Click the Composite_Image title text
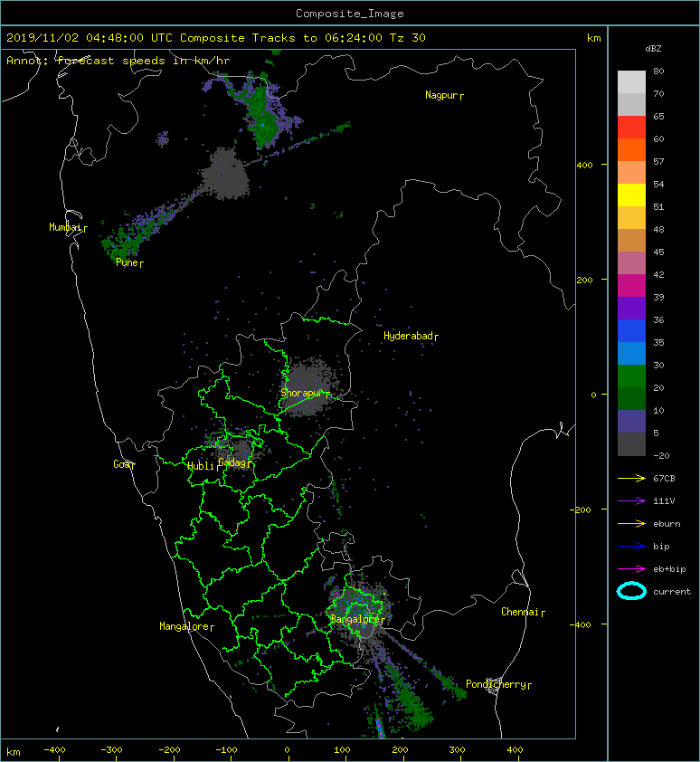 tap(350, 14)
